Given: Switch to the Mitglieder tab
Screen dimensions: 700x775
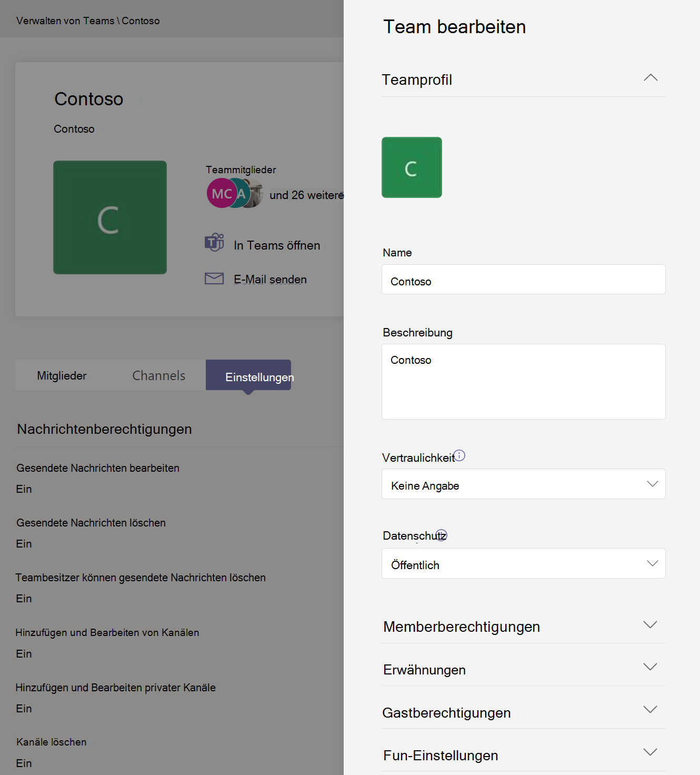Looking at the screenshot, I should point(62,375).
